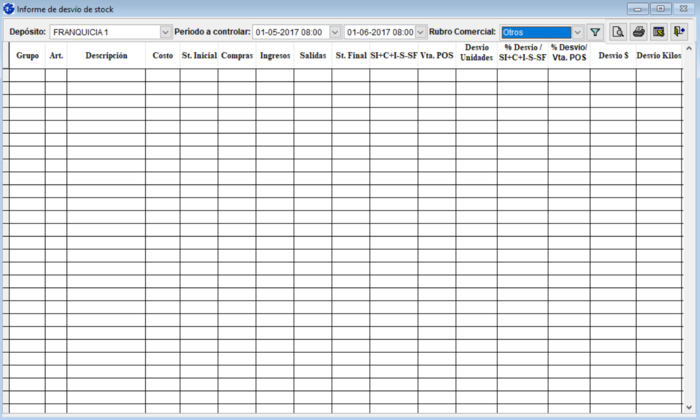Open the start date picker dropdown

(x=334, y=32)
